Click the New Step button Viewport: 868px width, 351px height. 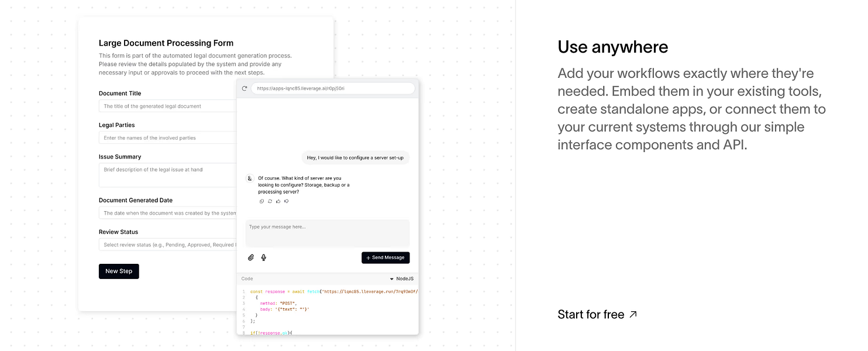[x=119, y=271]
